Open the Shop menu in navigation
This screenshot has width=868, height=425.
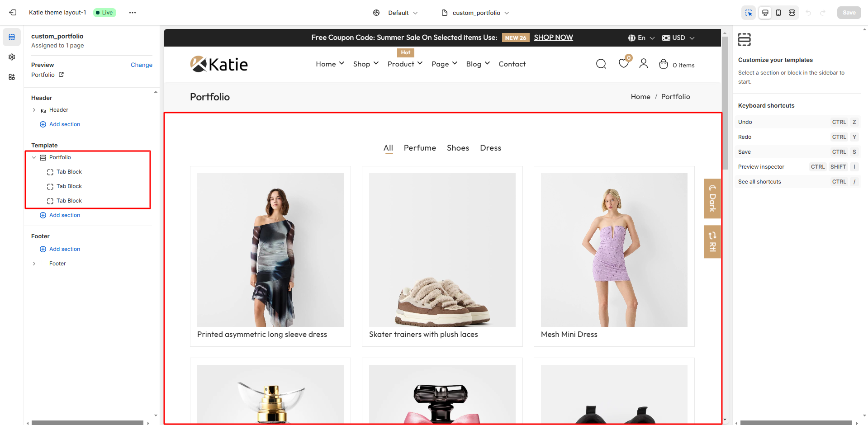click(x=365, y=64)
